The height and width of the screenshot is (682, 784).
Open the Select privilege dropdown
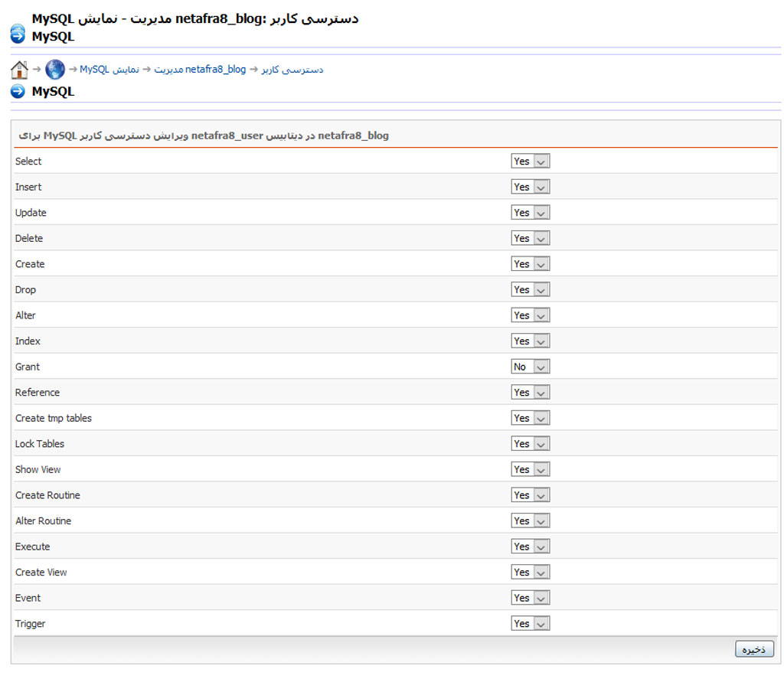[531, 161]
